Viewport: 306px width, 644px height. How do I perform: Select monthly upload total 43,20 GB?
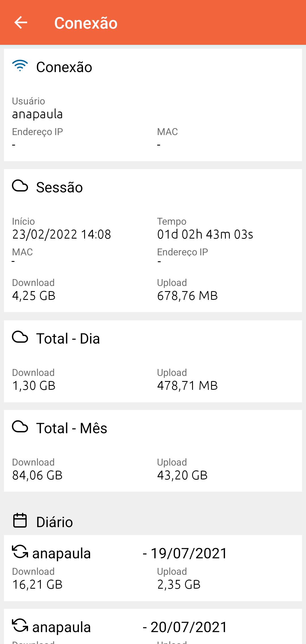coord(182,475)
